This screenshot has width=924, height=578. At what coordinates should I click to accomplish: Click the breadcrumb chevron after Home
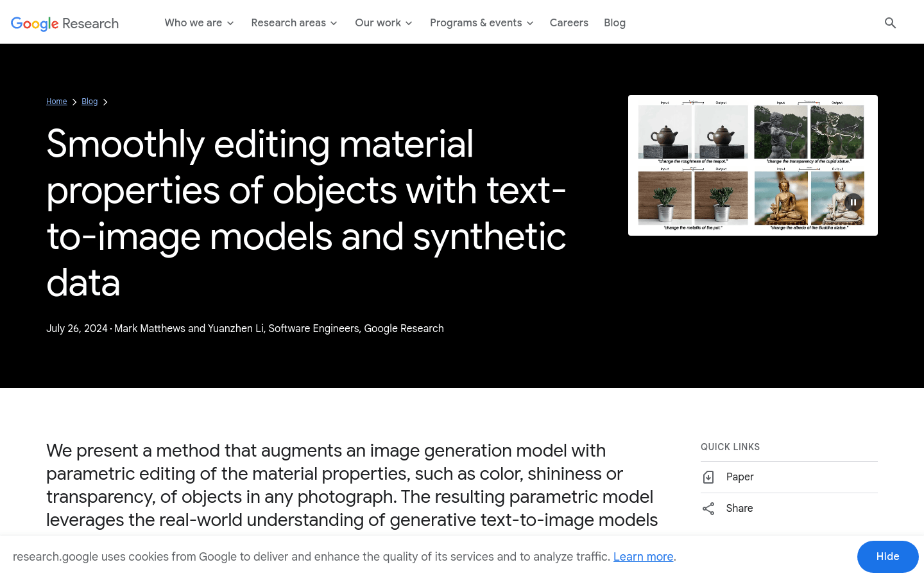coord(74,102)
